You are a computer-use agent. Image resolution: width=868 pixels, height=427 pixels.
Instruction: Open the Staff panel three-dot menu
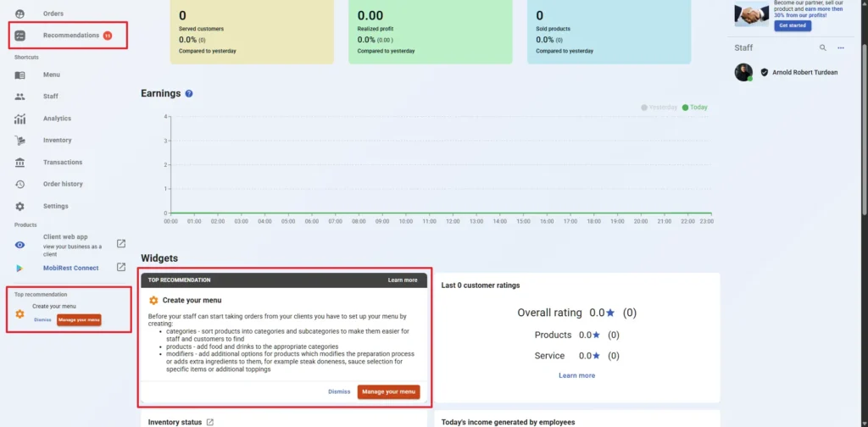(x=841, y=48)
